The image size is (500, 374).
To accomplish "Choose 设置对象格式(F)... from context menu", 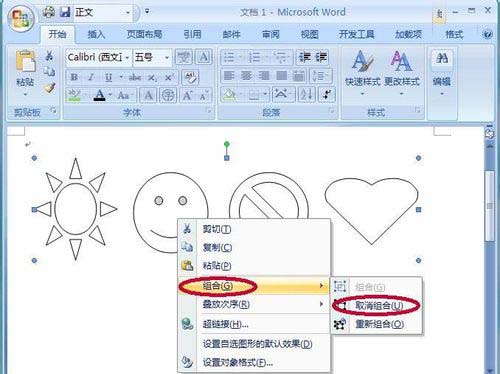I will 254,362.
